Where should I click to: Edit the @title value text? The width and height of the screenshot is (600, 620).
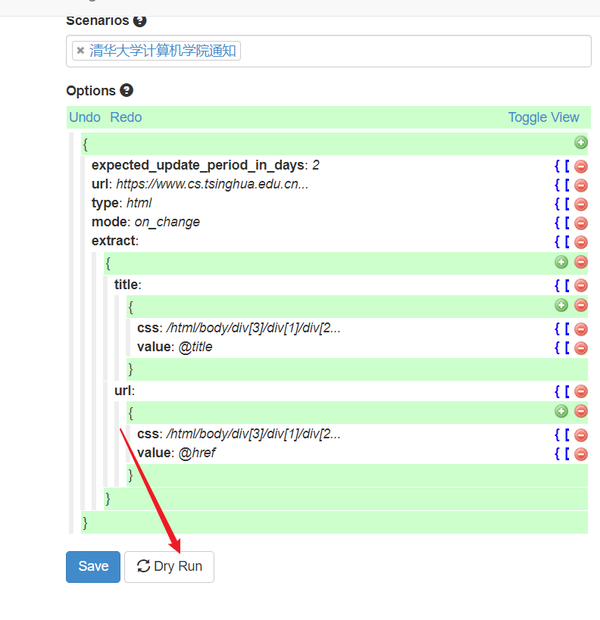point(195,347)
